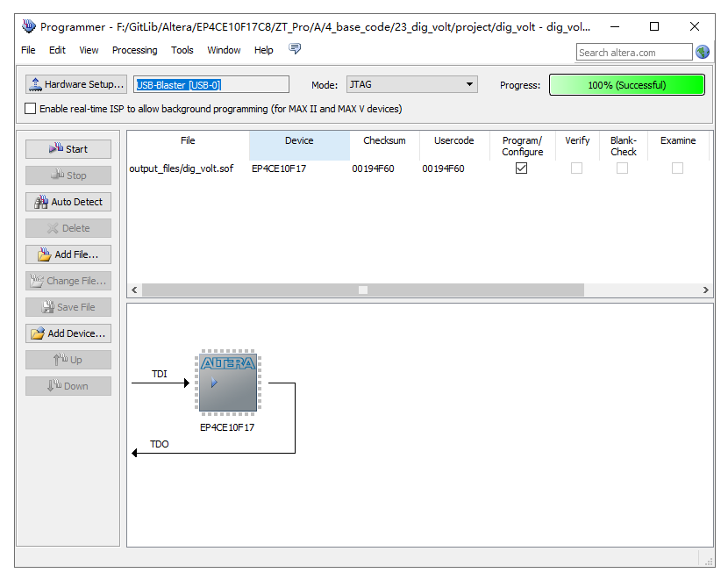Click usercode value 00194F60
The image size is (728, 580).
[x=444, y=168]
